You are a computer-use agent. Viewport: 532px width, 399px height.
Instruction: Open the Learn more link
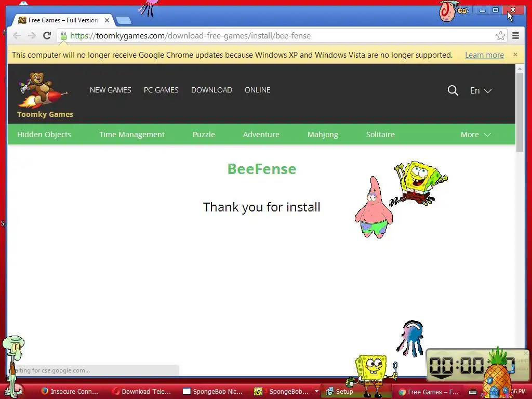pyautogui.click(x=484, y=55)
